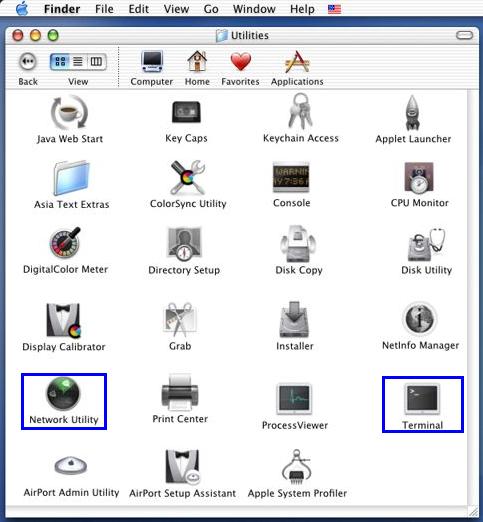
Task: Open Keychain Access keys icon
Action: (300, 111)
